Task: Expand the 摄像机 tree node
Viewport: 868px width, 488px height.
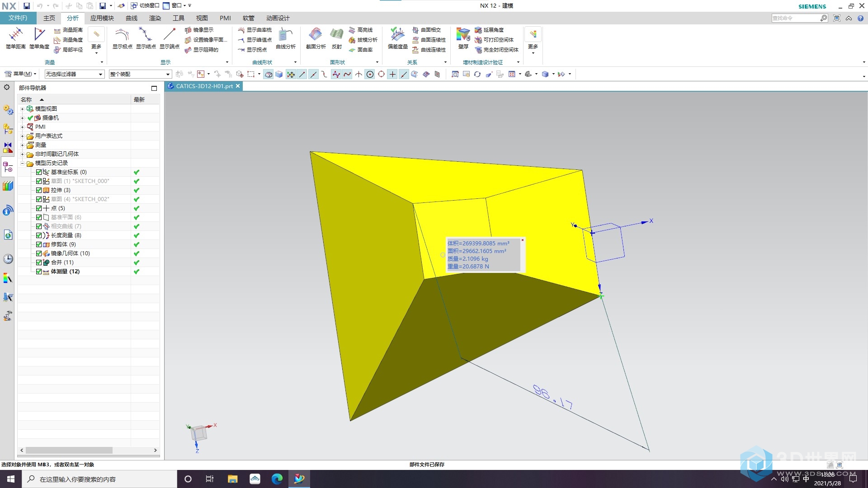Action: [x=22, y=118]
